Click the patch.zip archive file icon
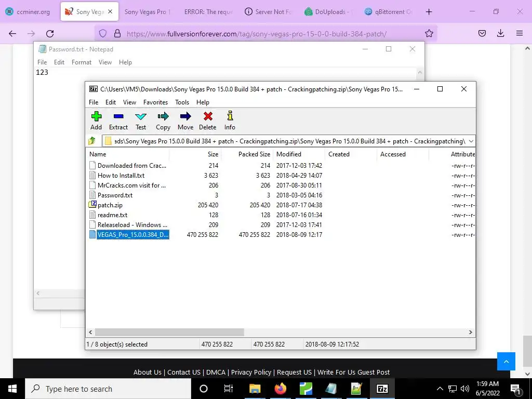The width and height of the screenshot is (532, 399). click(x=92, y=205)
